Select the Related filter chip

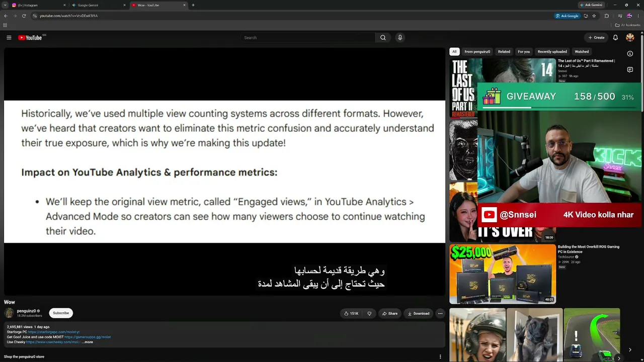coord(504,51)
